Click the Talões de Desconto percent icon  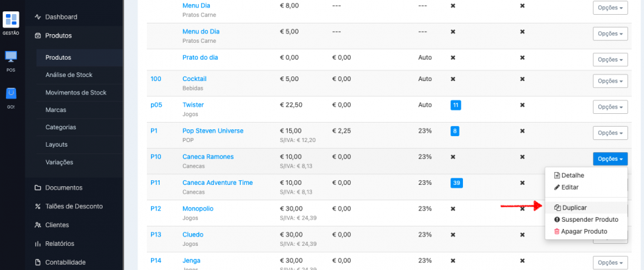coord(38,206)
